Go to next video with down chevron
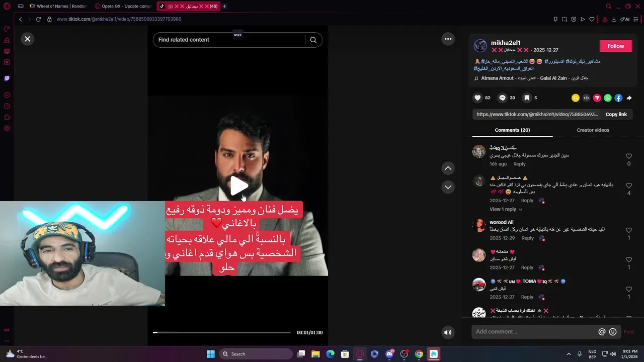The height and width of the screenshot is (362, 644). (448, 187)
